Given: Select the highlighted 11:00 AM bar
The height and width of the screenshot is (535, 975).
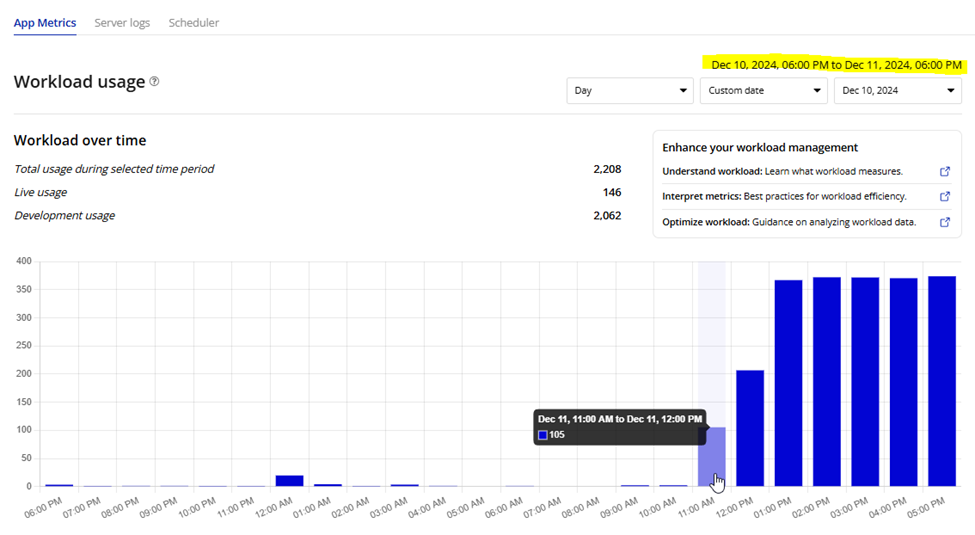Looking at the screenshot, I should click(x=711, y=457).
